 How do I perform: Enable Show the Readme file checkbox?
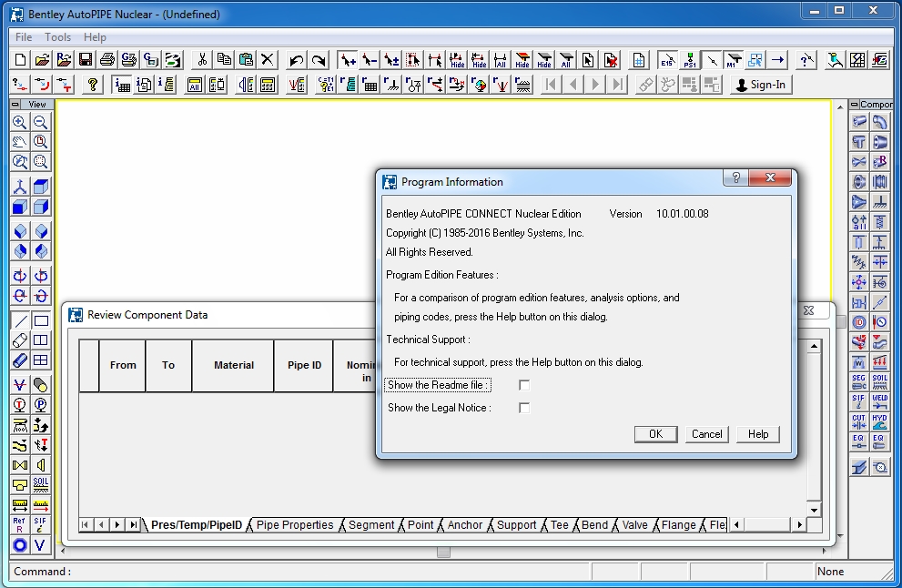524,385
